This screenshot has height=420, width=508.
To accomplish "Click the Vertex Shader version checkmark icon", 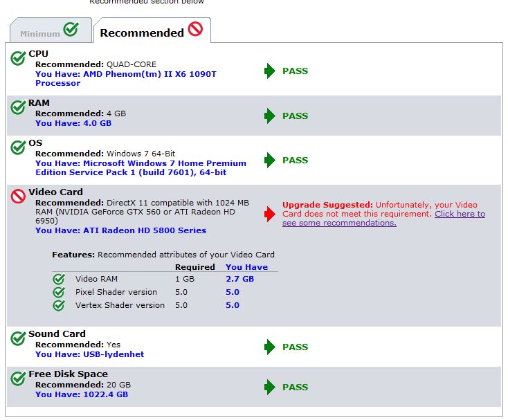I will point(59,305).
